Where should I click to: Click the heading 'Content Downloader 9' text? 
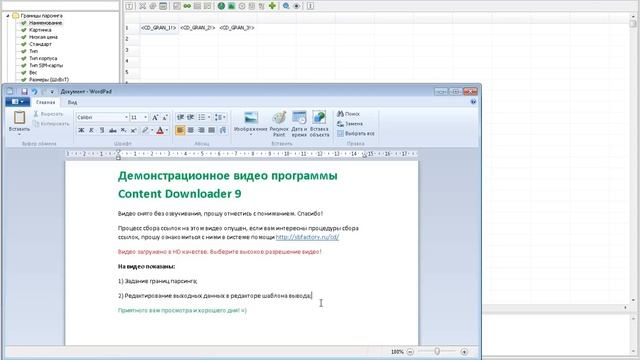click(180, 193)
